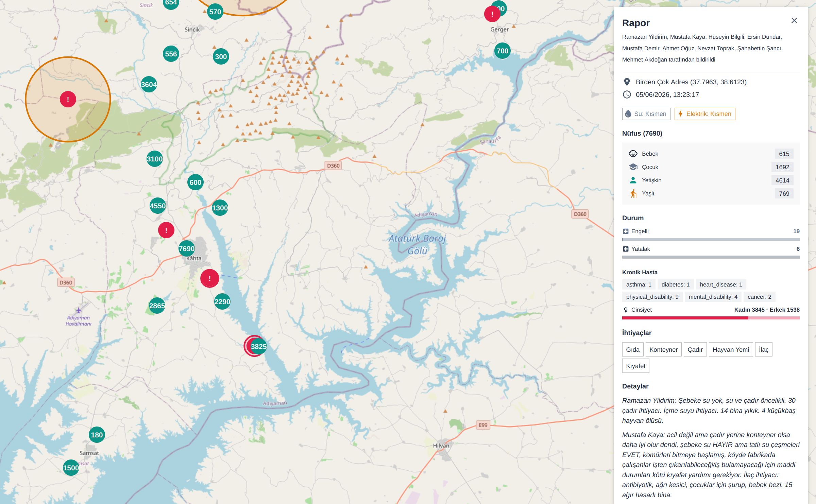Screen dimensions: 816x504
Task: Open the 1300 population marker
Action: [x=220, y=208]
